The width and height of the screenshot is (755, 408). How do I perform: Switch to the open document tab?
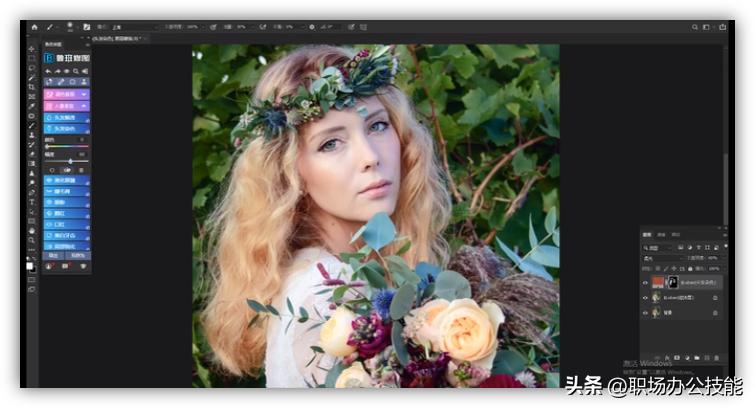click(115, 38)
